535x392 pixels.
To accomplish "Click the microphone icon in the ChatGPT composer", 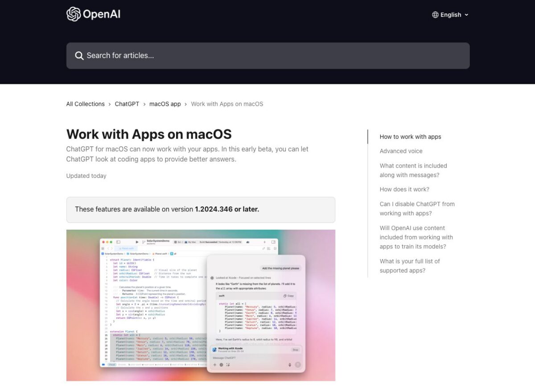I will 289,365.
